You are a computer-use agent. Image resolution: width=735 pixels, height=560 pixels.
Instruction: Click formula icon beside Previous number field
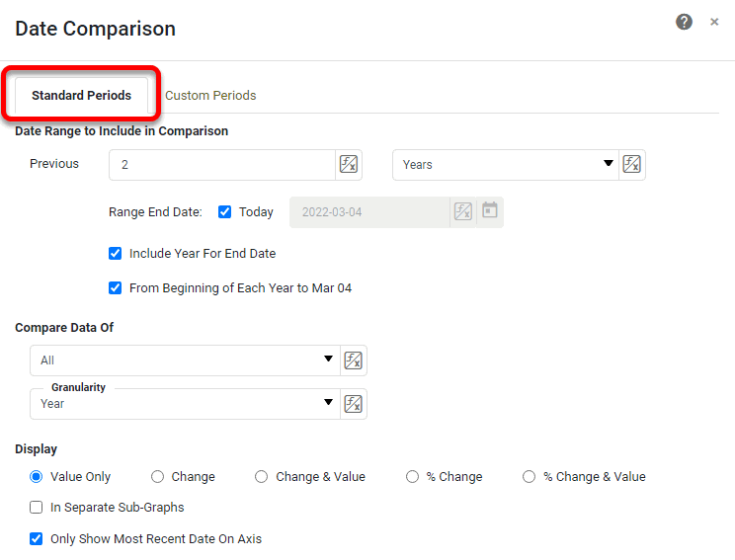coord(349,165)
